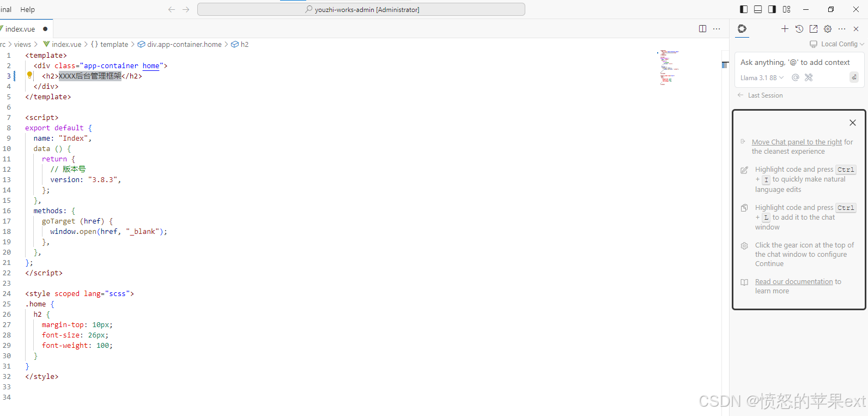The image size is (868, 416).
Task: Open the Help menu
Action: [x=28, y=9]
